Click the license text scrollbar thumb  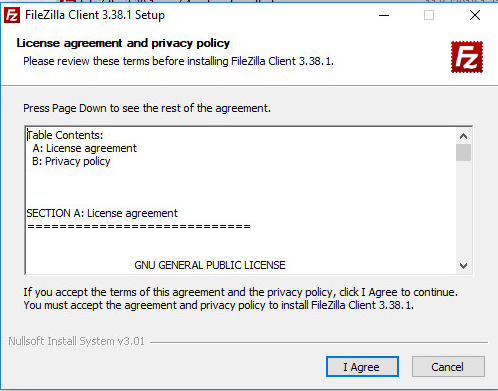463,153
